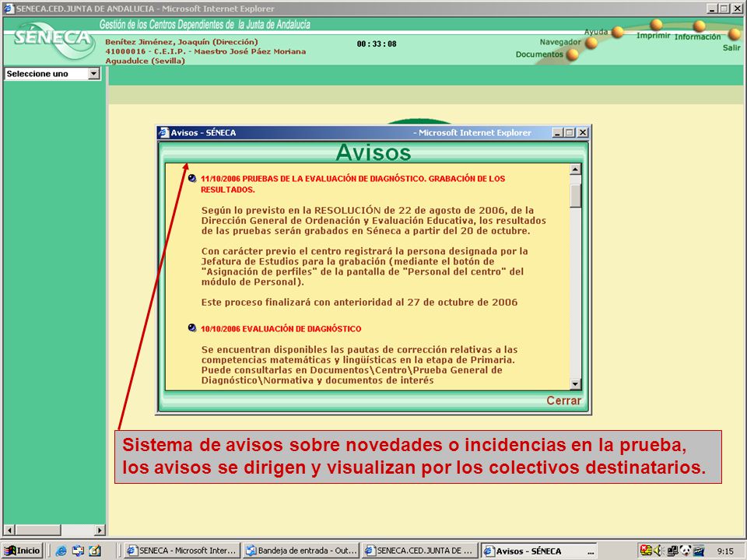This screenshot has width=747, height=560.
Task: Click the Avisos window title bar IE icon
Action: (x=164, y=132)
